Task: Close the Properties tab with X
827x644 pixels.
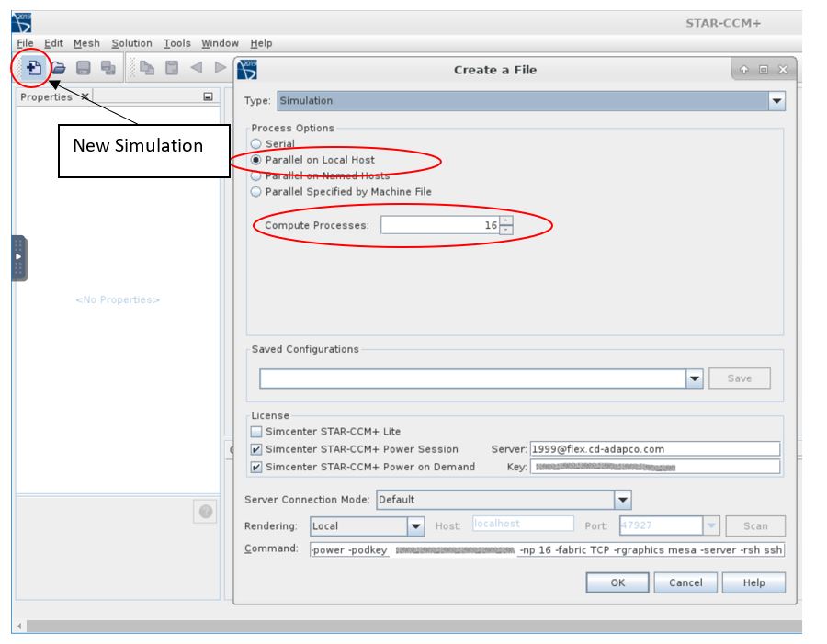Action: 85,96
